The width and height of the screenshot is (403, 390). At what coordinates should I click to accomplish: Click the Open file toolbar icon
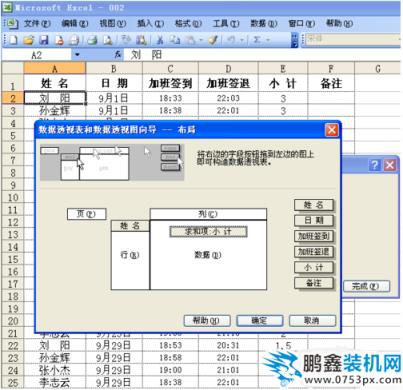coord(29,40)
